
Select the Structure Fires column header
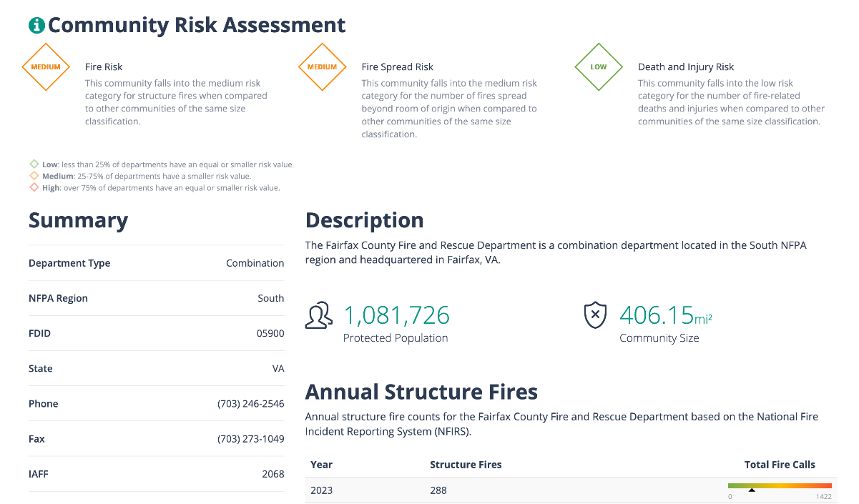tap(466, 464)
